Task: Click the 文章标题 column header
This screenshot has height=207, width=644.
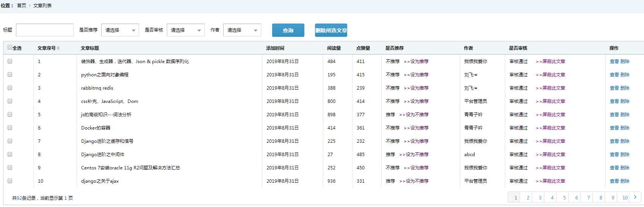Action: click(90, 48)
